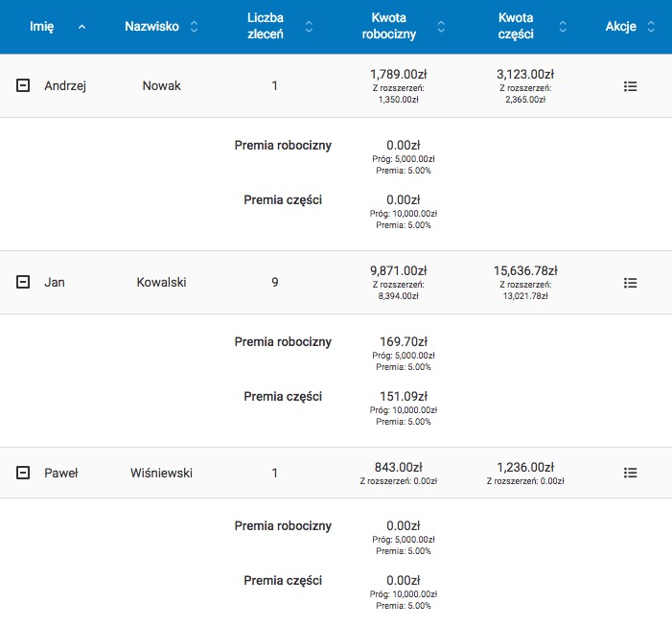Open actions list icon for Paweł Wiśniewski
This screenshot has height=626, width=672.
tap(630, 473)
